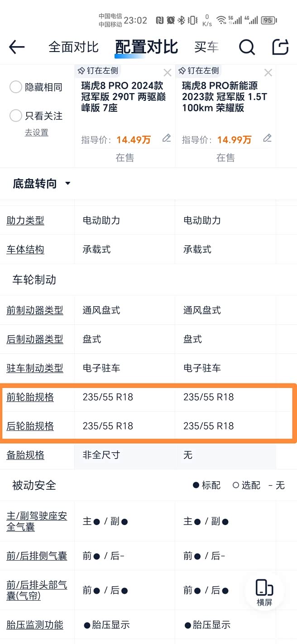This screenshot has width=297, height=644.
Task: Switch to 买车 tab
Action: (206, 47)
